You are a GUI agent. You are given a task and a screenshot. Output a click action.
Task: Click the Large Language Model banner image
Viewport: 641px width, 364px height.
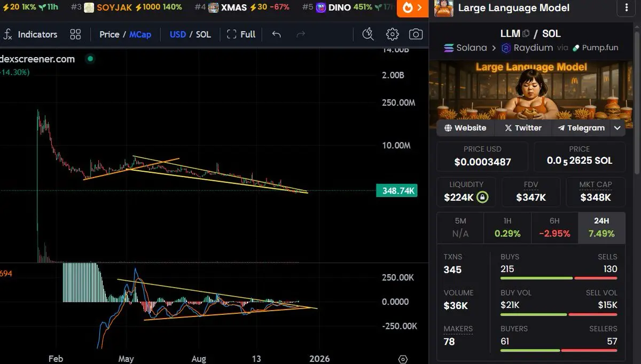coord(531,90)
